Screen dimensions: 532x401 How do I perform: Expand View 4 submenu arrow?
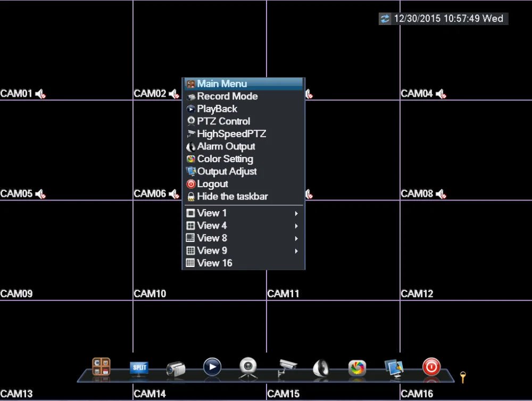(x=296, y=226)
